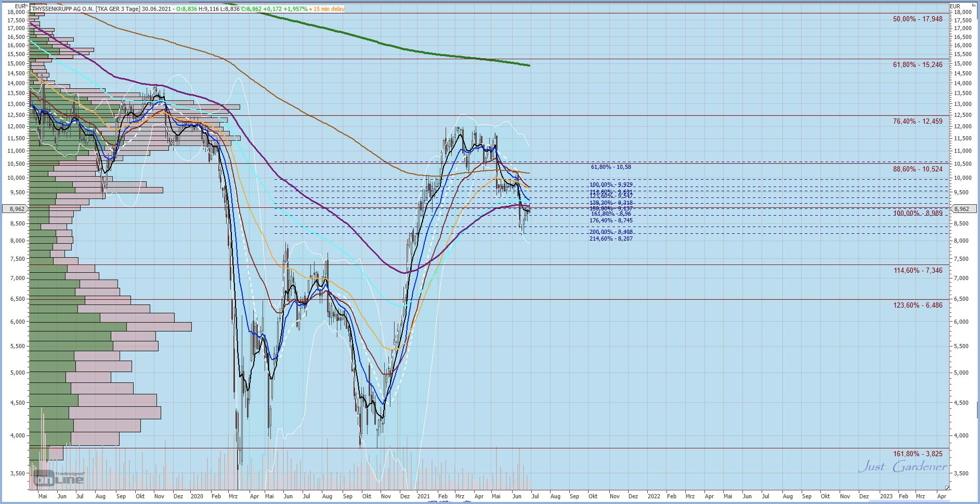Click blue Fibonacci label '100,00% - 9,929'
The image size is (980, 504).
[x=611, y=185]
